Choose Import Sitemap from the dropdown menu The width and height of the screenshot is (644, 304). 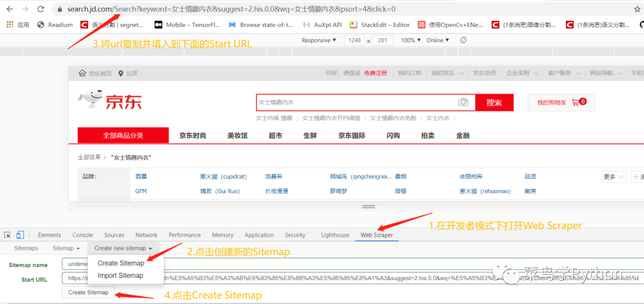tap(120, 275)
